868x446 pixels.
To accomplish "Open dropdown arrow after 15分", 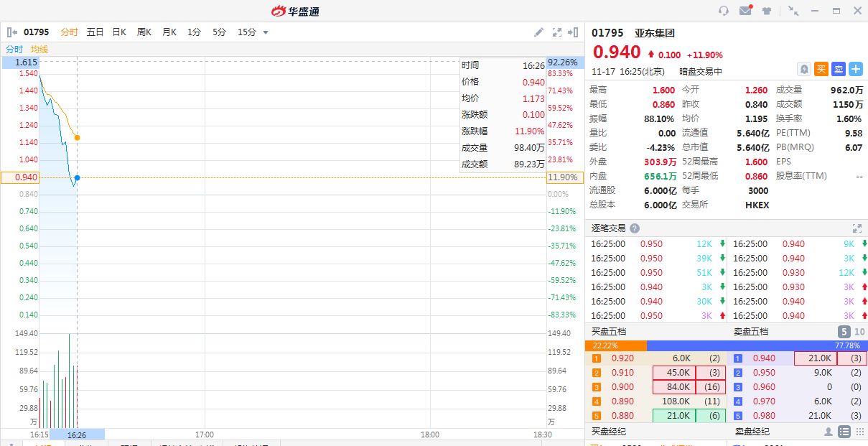I will coord(266,32).
